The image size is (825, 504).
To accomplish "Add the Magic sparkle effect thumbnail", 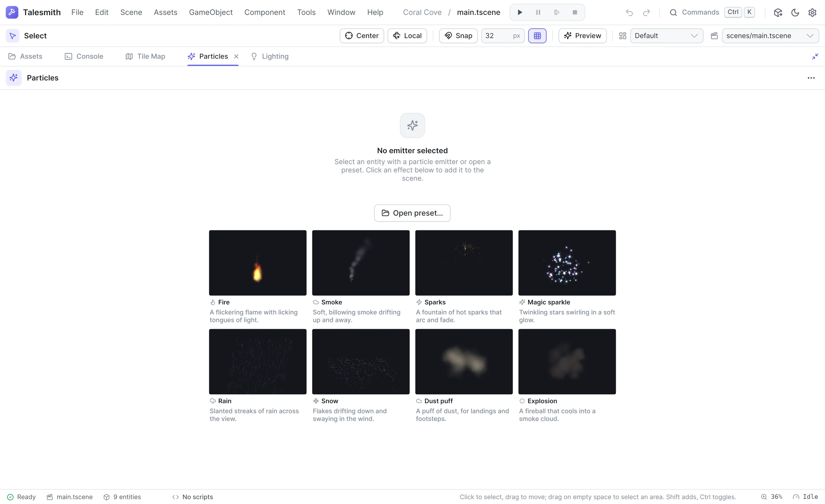I will tap(567, 263).
